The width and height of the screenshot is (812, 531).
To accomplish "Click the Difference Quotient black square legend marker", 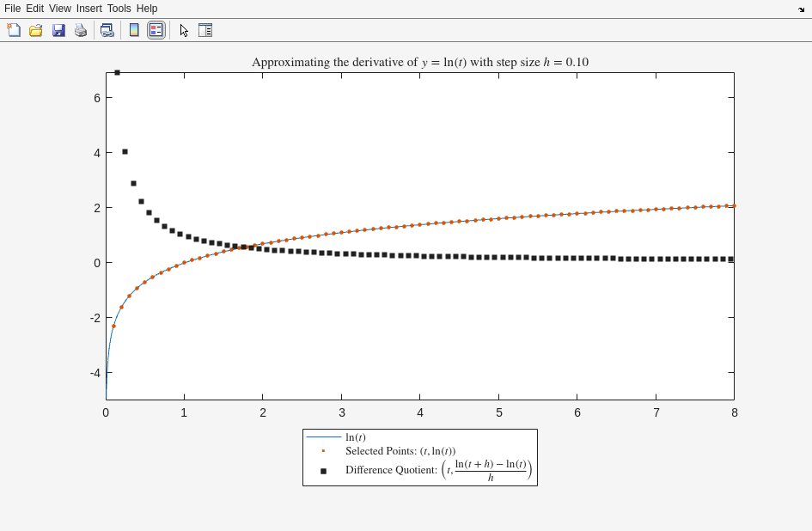I will click(323, 471).
